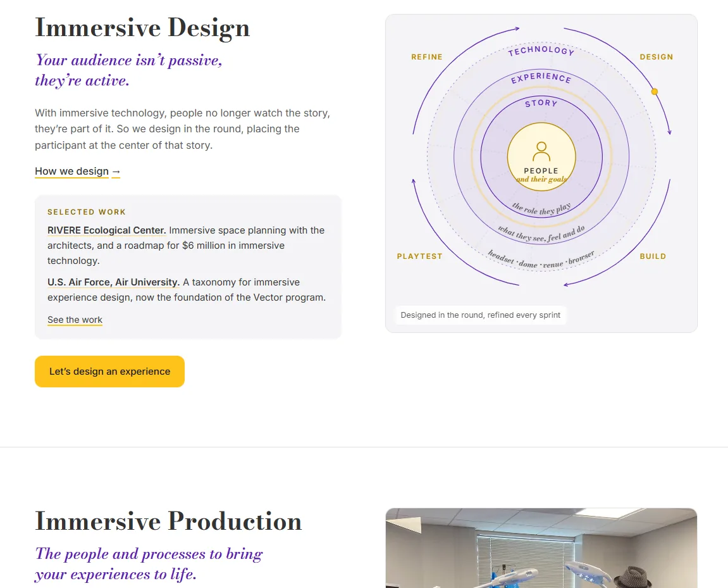Click the REFINE stage label
This screenshot has width=728, height=588.
click(x=427, y=57)
